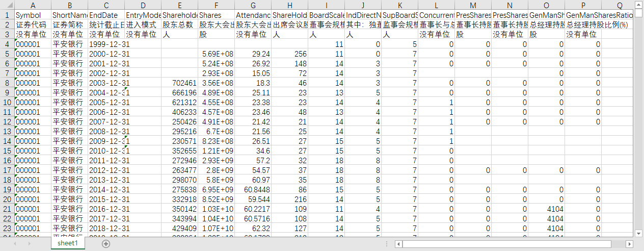This screenshot has width=644, height=251.
Task: Select column F header
Action: (216, 5)
